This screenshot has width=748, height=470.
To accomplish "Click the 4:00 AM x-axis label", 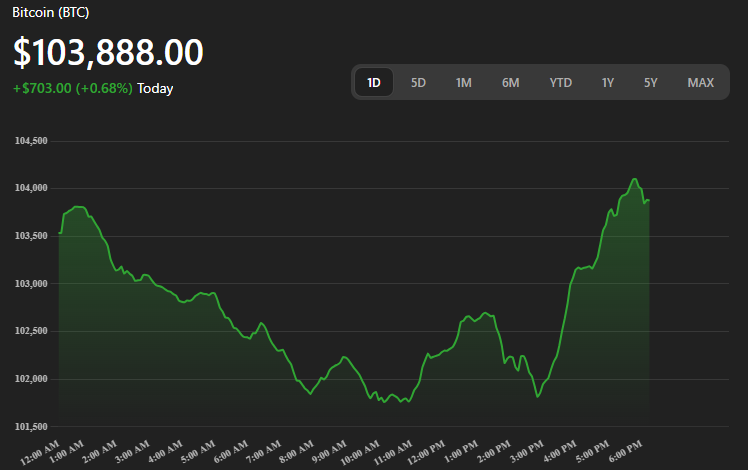I will [166, 451].
